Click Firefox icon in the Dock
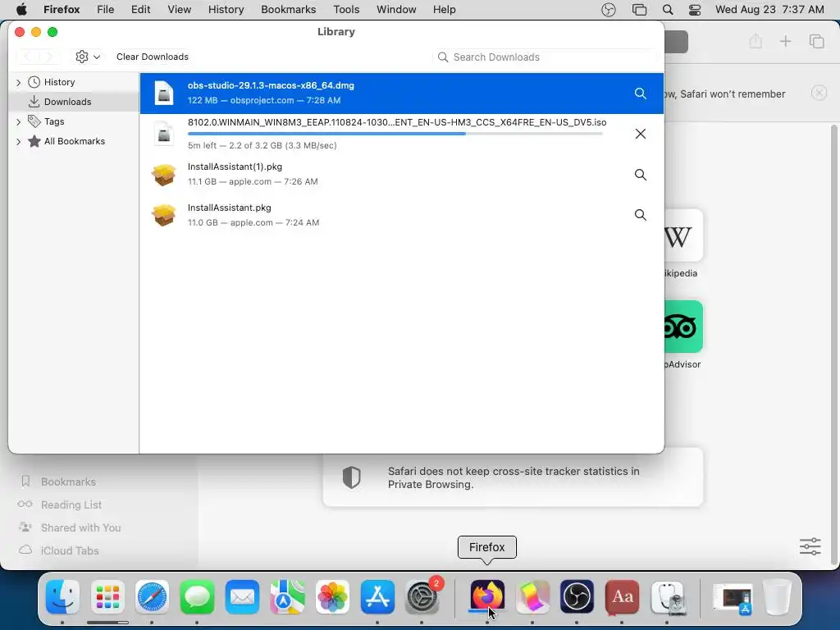840x630 pixels. 487,596
